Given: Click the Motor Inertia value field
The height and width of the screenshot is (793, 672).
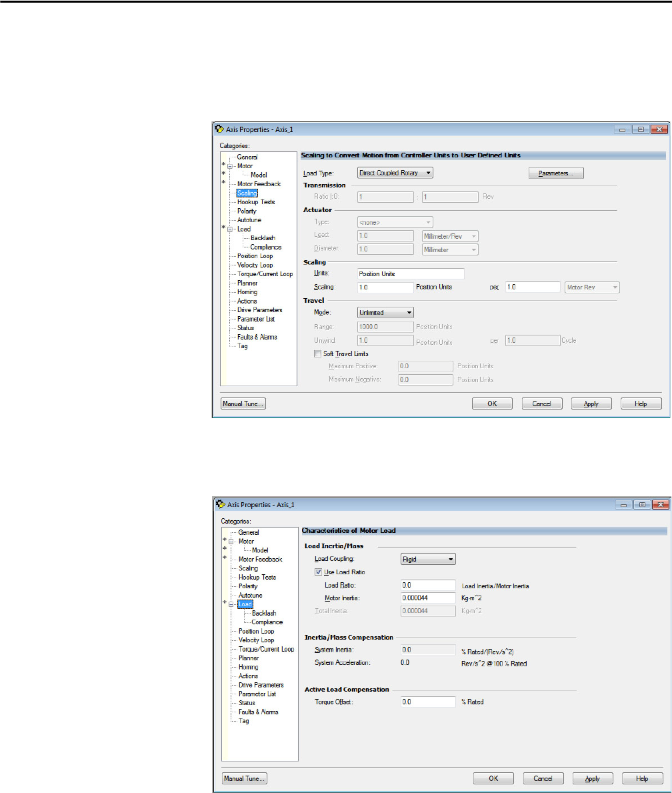Looking at the screenshot, I should click(427, 598).
